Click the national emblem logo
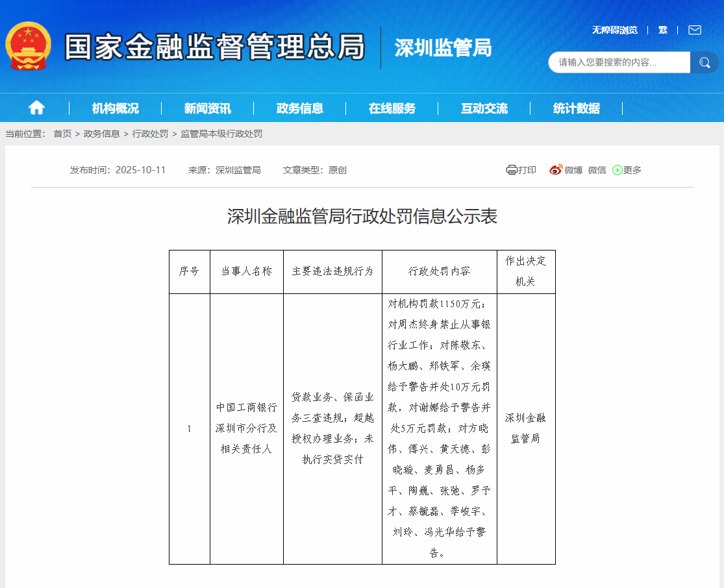The image size is (724, 588). tap(28, 47)
